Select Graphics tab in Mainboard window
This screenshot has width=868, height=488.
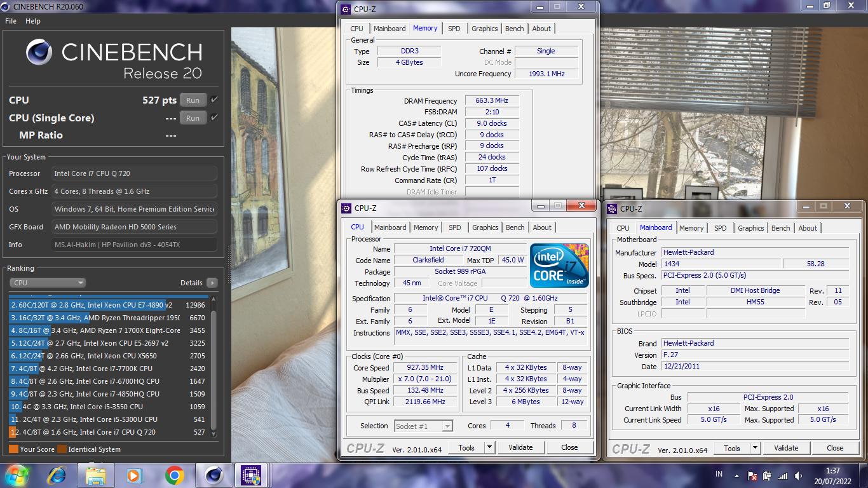751,228
